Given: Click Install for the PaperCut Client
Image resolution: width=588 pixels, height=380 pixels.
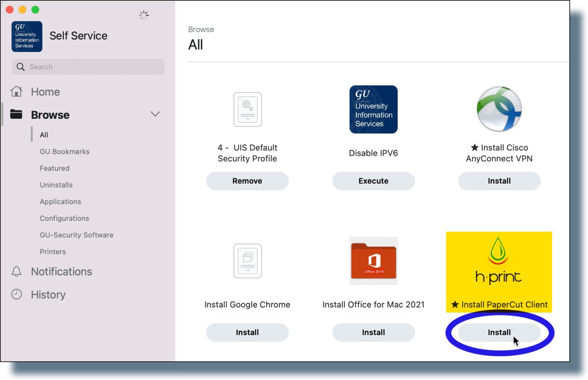Looking at the screenshot, I should [499, 332].
